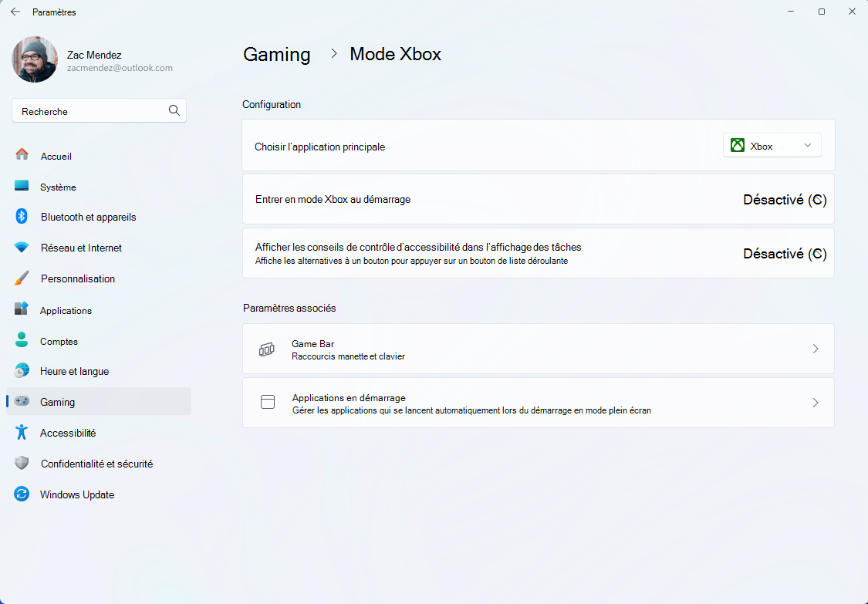
Task: Select Comptes in the sidebar
Action: point(99,342)
